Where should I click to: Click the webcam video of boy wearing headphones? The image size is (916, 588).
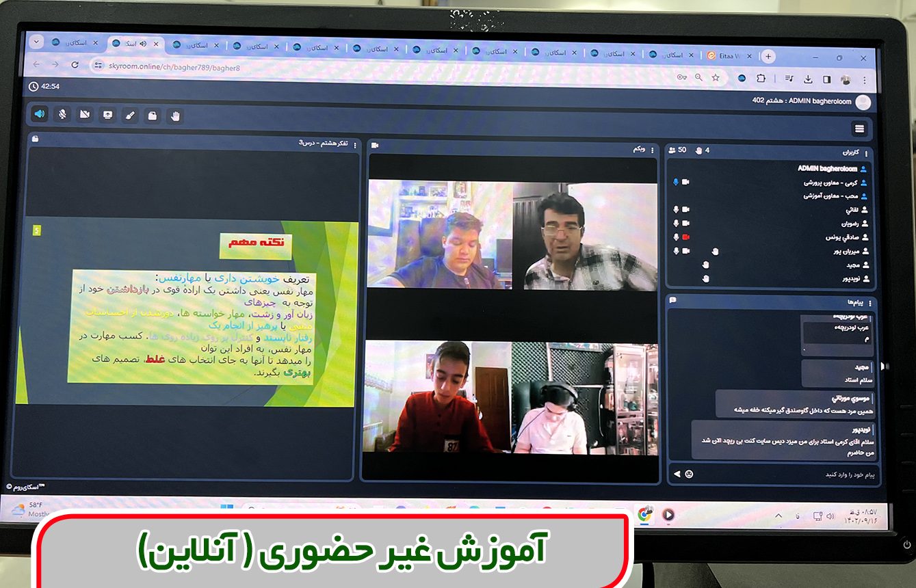585,398
